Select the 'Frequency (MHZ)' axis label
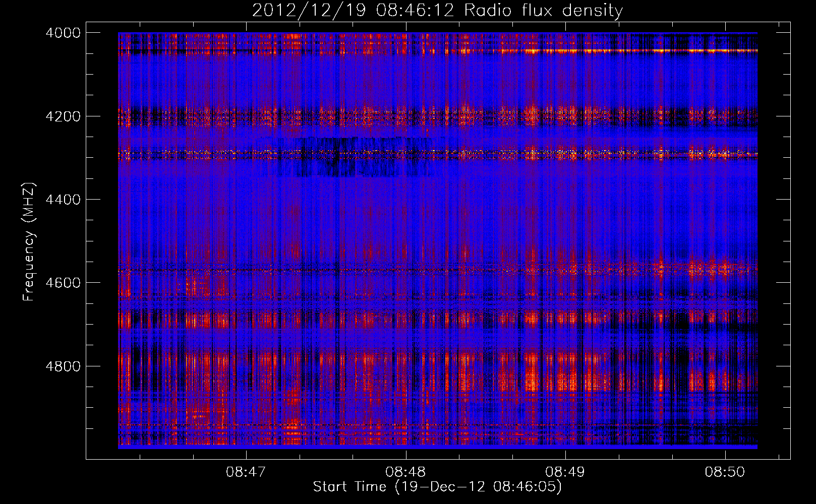The width and height of the screenshot is (816, 504). [29, 242]
